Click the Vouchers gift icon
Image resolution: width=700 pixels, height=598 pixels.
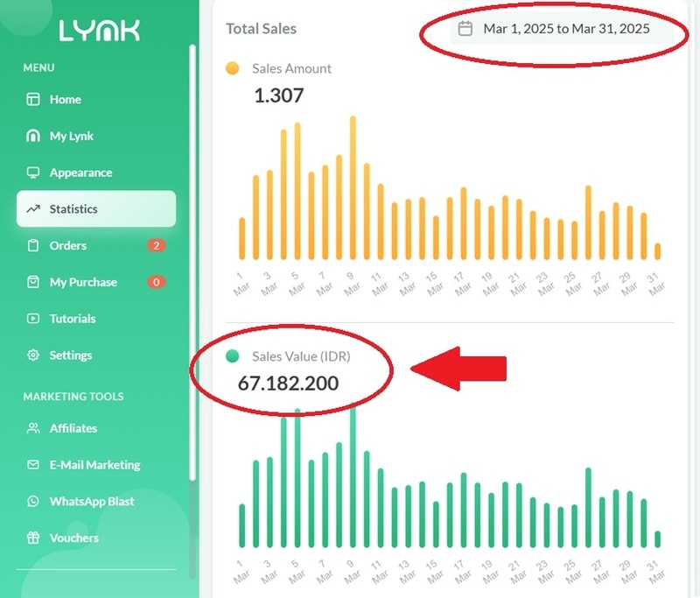pos(33,538)
